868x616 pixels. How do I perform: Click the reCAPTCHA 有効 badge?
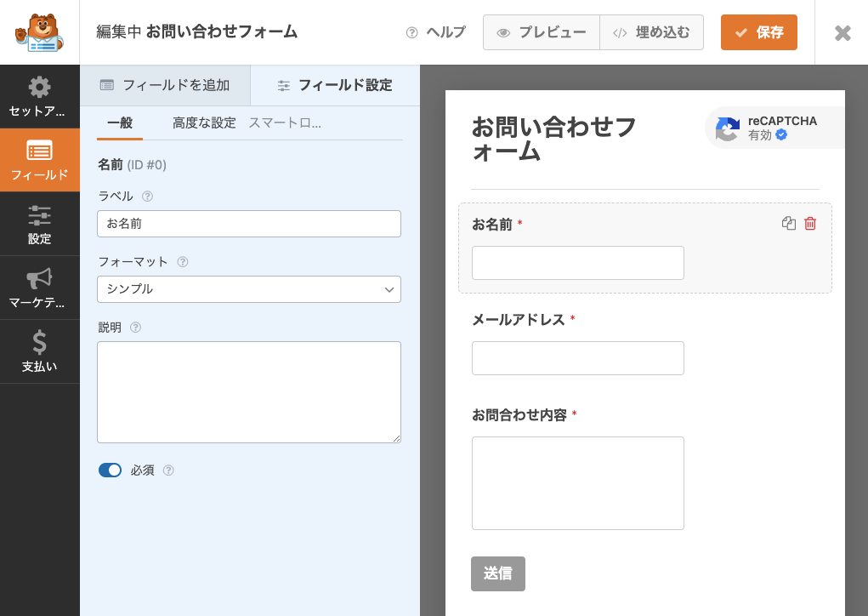pos(775,128)
